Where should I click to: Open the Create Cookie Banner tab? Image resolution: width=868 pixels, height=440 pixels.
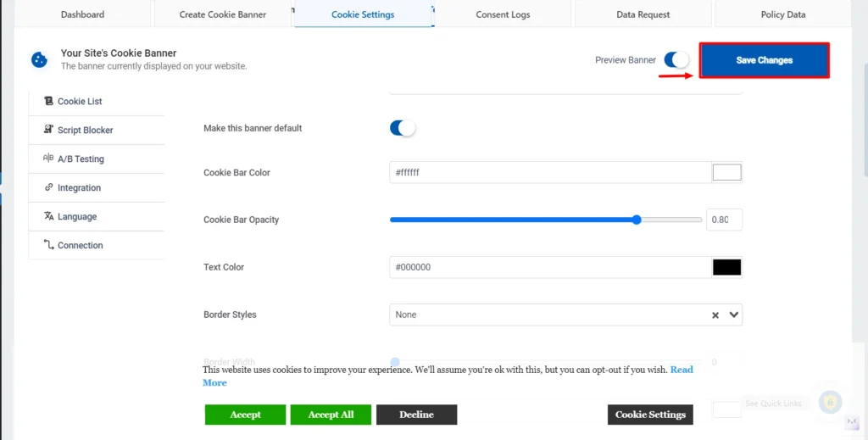(x=223, y=14)
